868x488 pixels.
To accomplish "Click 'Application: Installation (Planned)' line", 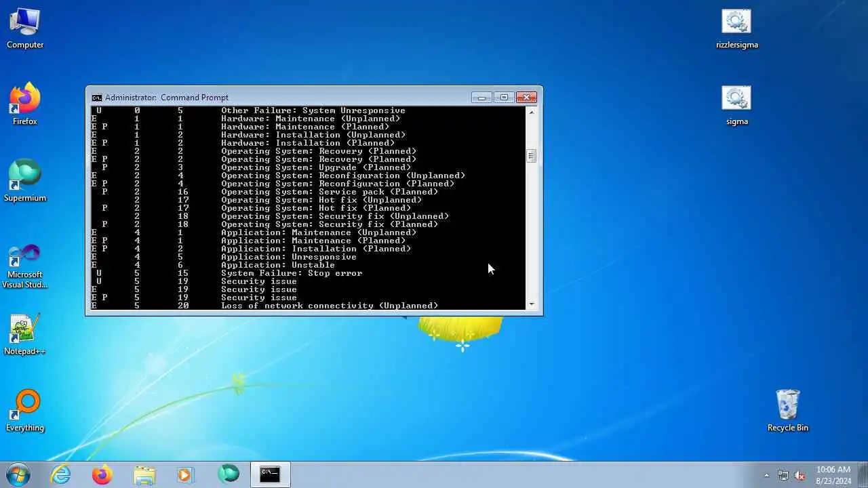I will 316,249.
